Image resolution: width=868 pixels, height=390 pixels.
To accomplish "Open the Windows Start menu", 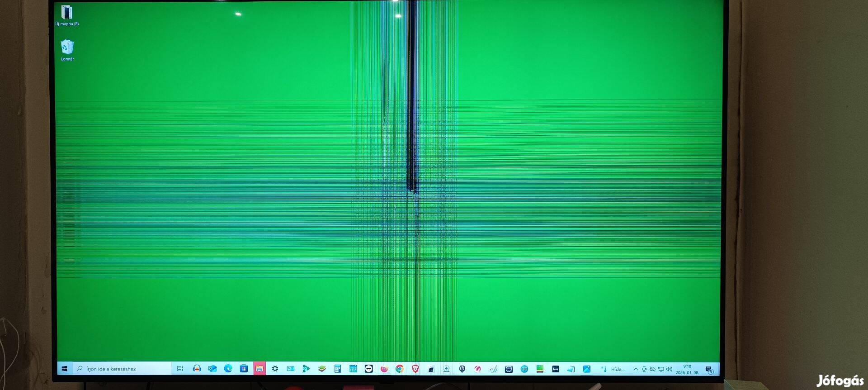I will [x=65, y=369].
